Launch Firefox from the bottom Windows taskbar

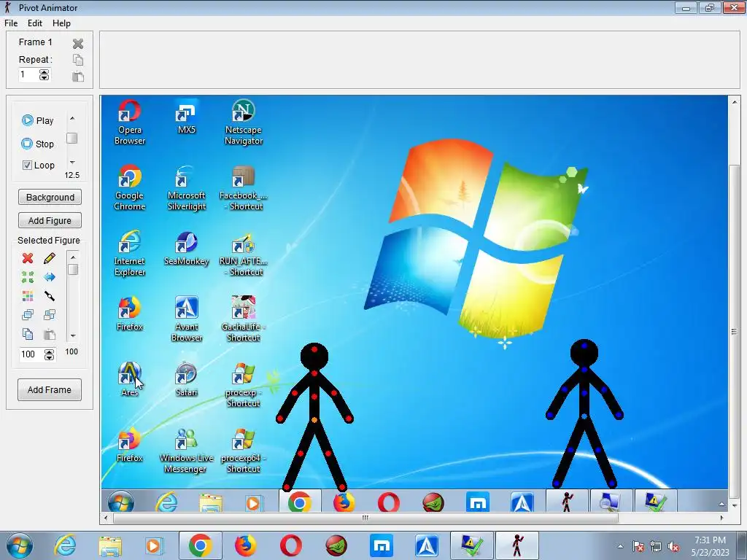[245, 545]
